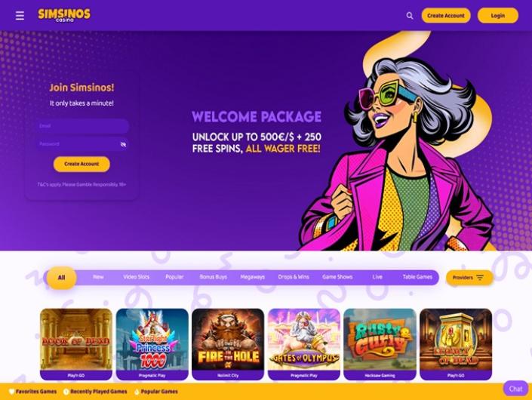
Task: Switch to the Video Slots tab
Action: pyautogui.click(x=136, y=277)
